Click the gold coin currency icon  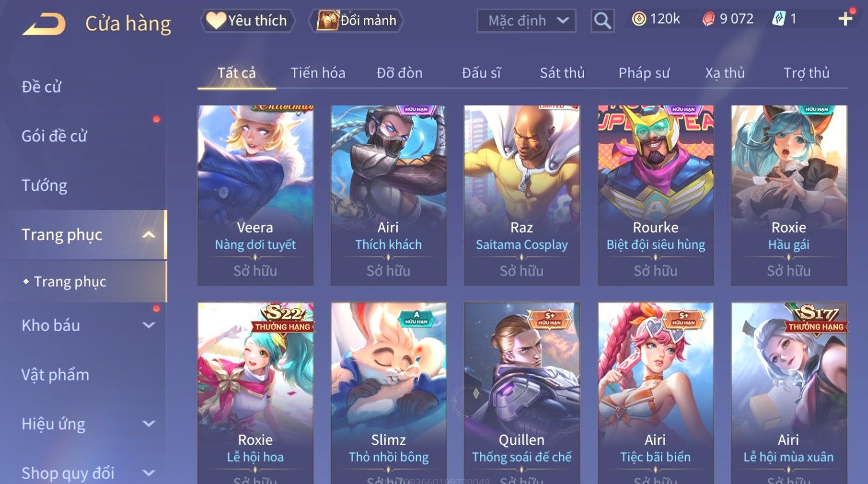coord(639,19)
